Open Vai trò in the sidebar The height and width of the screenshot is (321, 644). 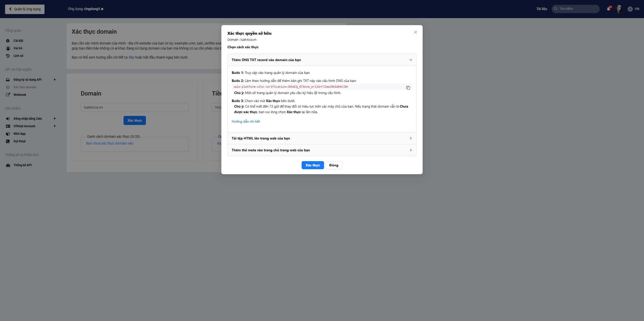point(18,48)
